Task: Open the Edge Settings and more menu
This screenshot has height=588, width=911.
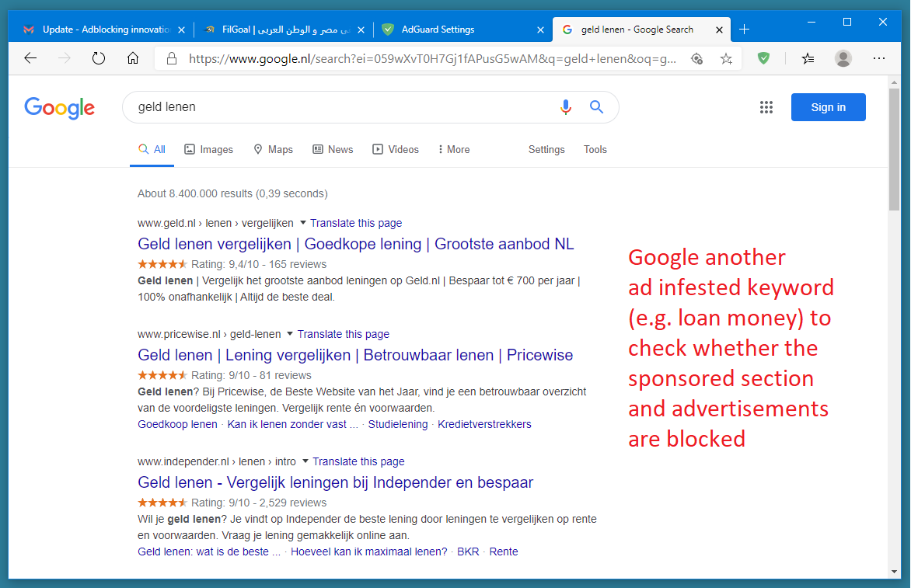Action: click(x=879, y=58)
